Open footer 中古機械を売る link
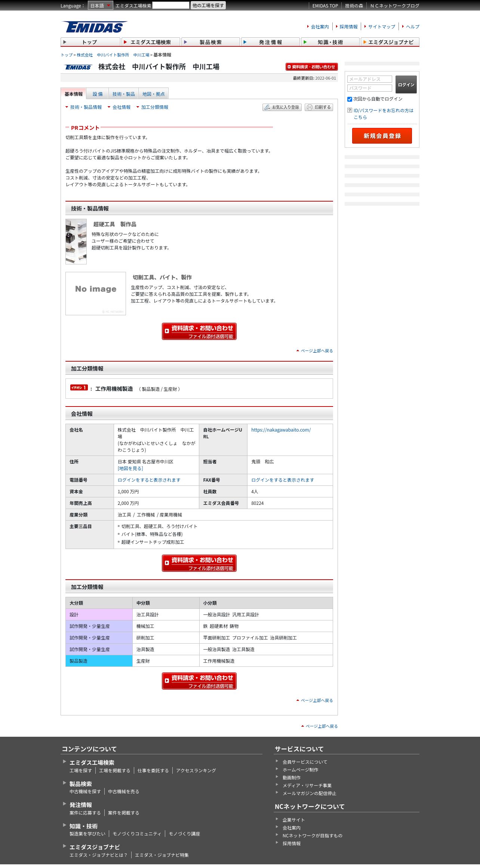The image size is (480, 868). (x=123, y=792)
